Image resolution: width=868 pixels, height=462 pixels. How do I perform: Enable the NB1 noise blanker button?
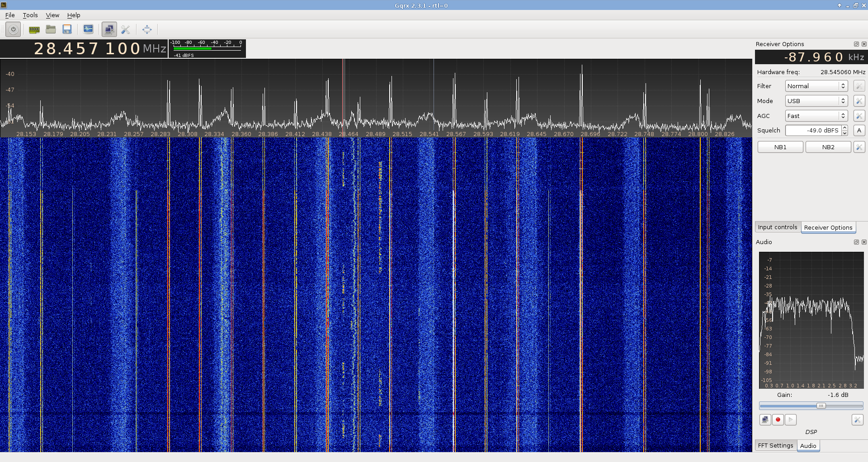click(780, 147)
